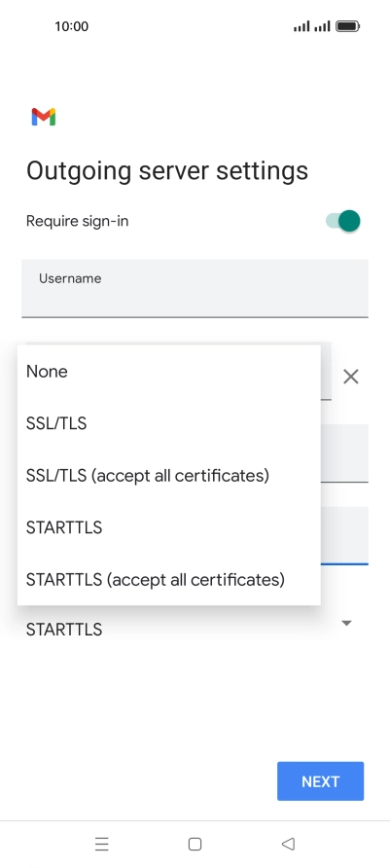Tap the Require sign-in label
Image resolution: width=390 pixels, height=868 pixels.
(x=78, y=221)
